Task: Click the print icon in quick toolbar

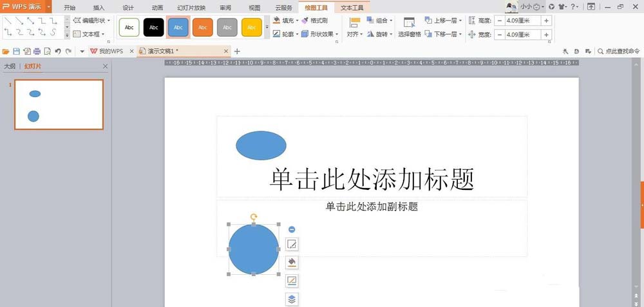Action: pyautogui.click(x=37, y=51)
